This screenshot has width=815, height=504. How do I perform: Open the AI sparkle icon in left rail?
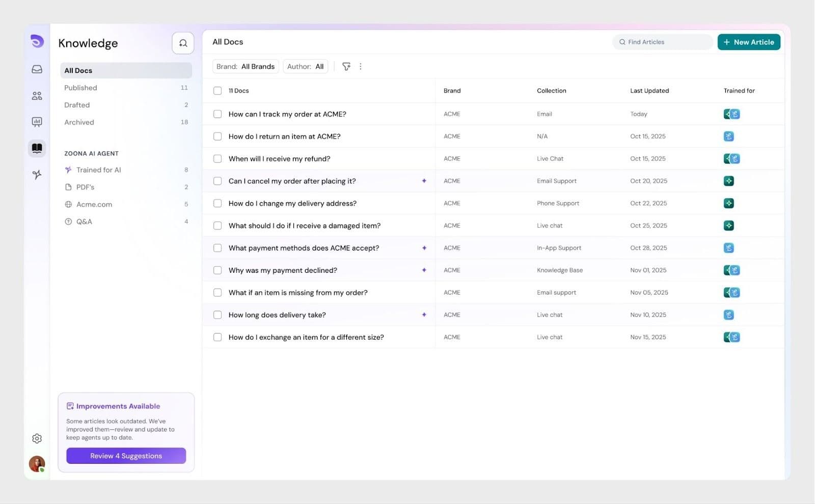pos(37,175)
